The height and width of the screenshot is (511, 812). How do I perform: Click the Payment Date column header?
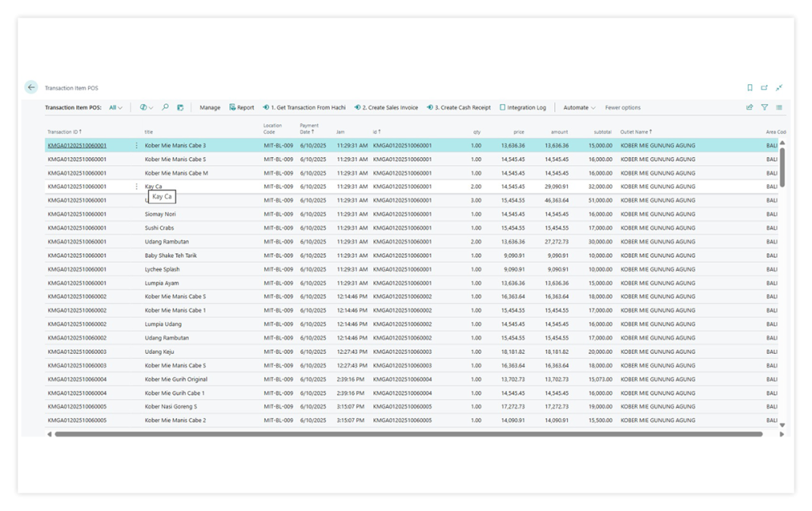(309, 129)
